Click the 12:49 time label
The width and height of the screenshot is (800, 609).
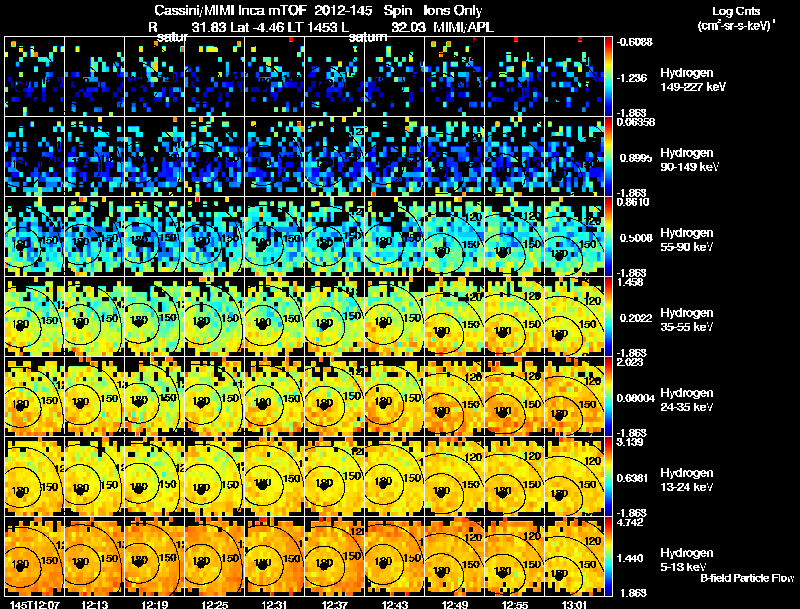455,604
